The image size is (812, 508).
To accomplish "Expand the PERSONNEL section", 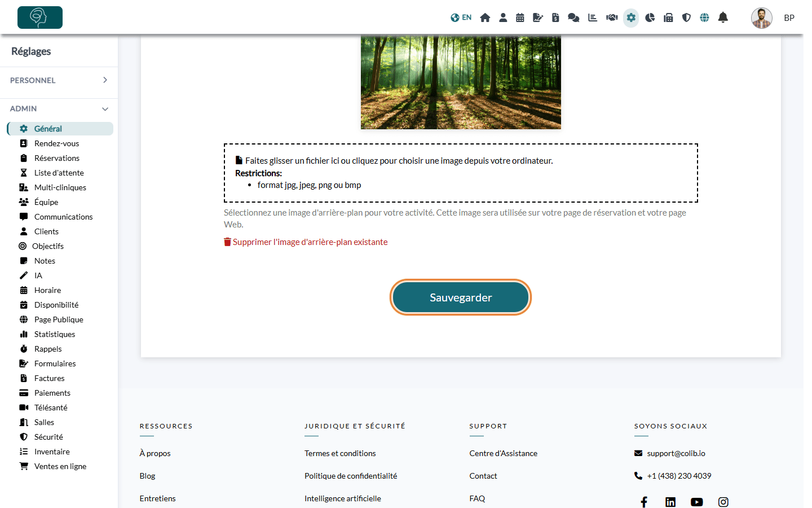I will click(59, 80).
